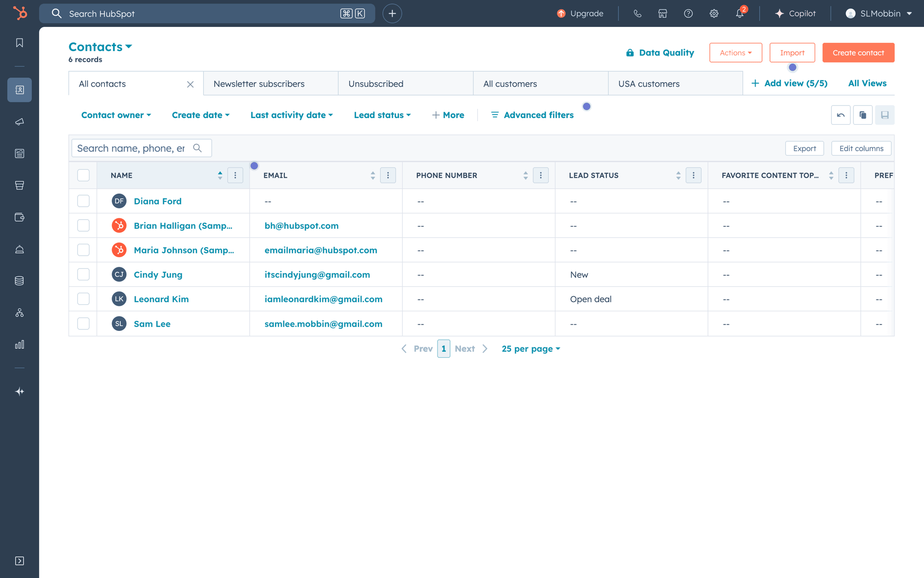Open the SLMobbin account menu
The width and height of the screenshot is (924, 578).
click(879, 13)
